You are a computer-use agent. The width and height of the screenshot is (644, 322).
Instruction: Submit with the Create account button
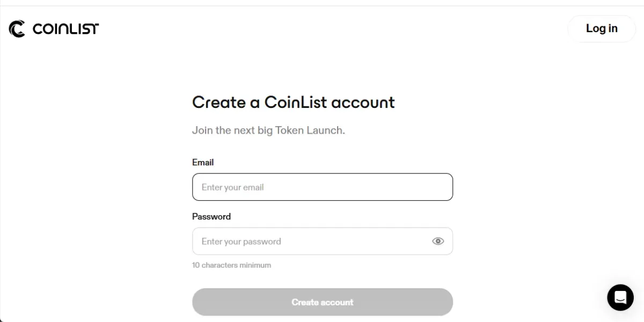[323, 302]
